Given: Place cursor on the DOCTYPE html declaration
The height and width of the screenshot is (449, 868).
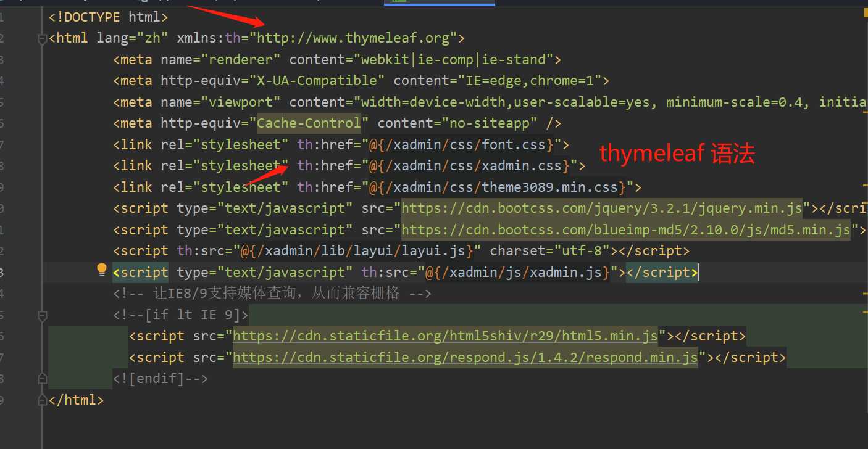Looking at the screenshot, I should pos(108,17).
